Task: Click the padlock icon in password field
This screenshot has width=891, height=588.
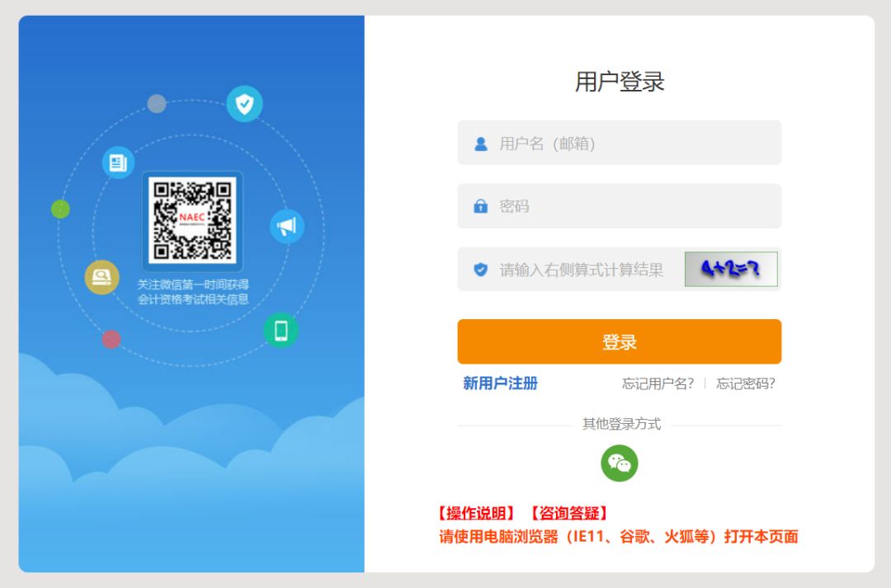Action: [x=481, y=206]
